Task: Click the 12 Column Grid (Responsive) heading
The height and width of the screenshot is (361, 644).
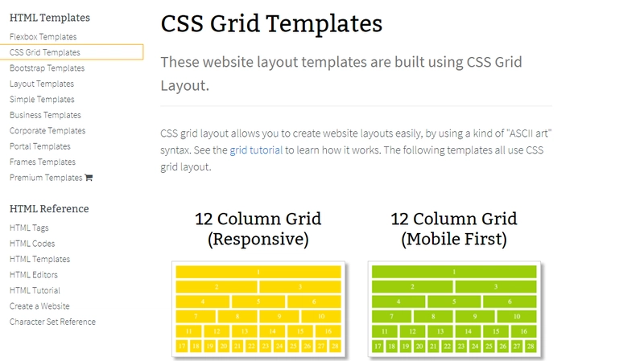Action: tap(258, 229)
